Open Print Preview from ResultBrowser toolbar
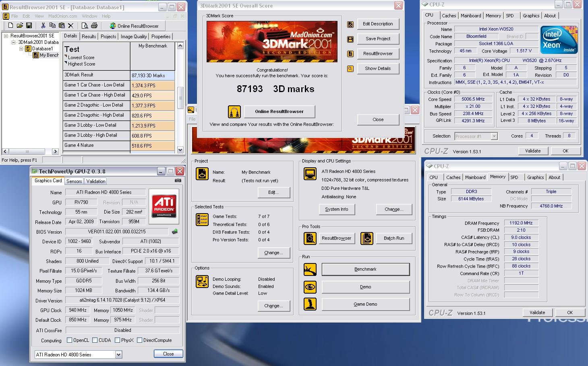This screenshot has width=588, height=366. coord(85,26)
